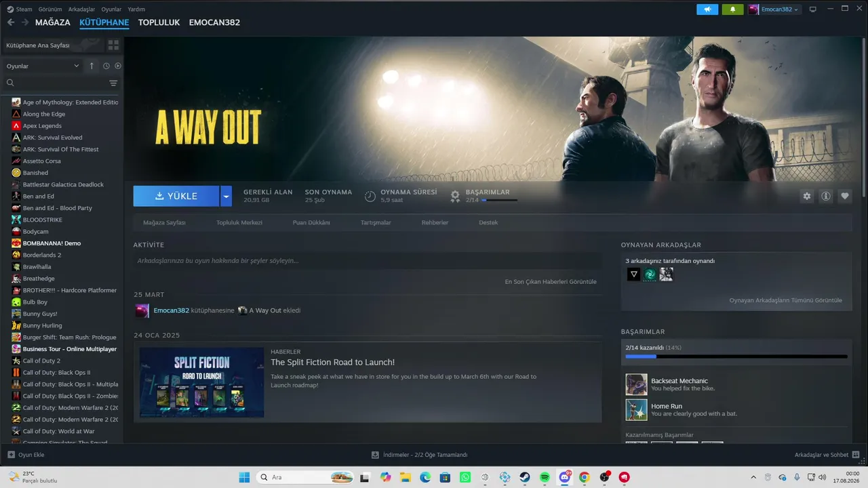
Task: Open the Görünüm menu
Action: (x=50, y=9)
